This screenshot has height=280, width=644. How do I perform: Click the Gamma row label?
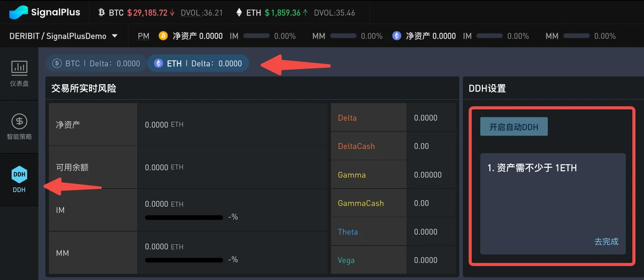coord(352,175)
